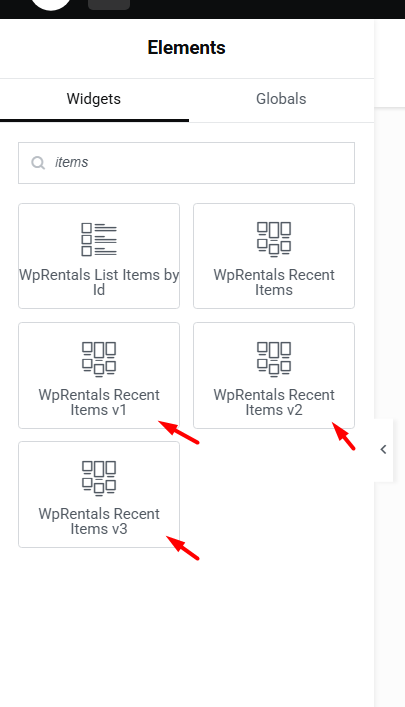Image resolution: width=405 pixels, height=707 pixels.
Task: Click the 'WpRentals List Items by Id' label
Action: point(99,282)
